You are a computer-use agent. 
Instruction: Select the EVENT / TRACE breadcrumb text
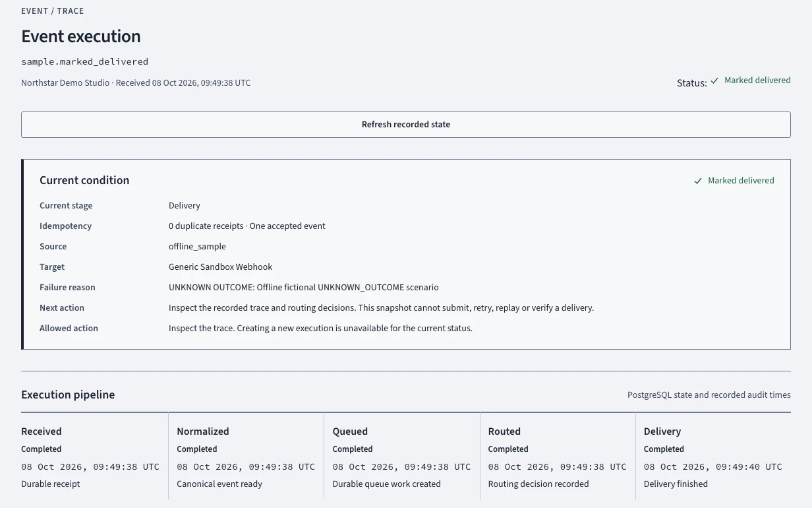pyautogui.click(x=52, y=11)
